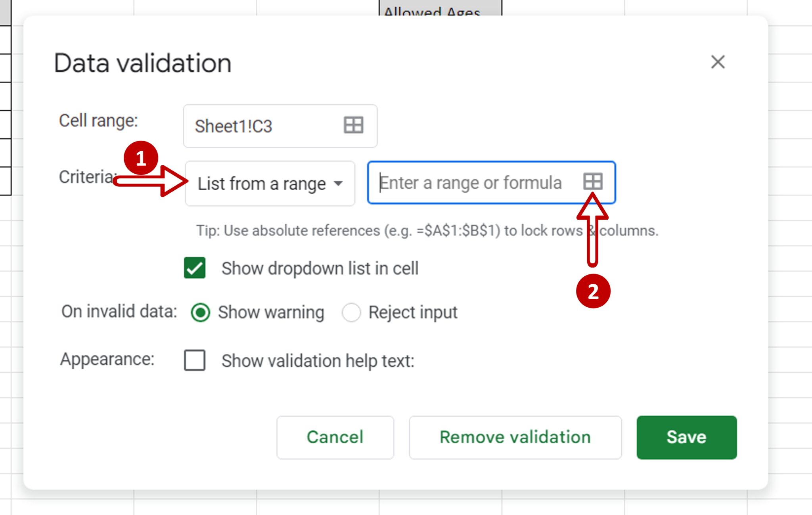Expand the criteria selection chevron

(339, 183)
